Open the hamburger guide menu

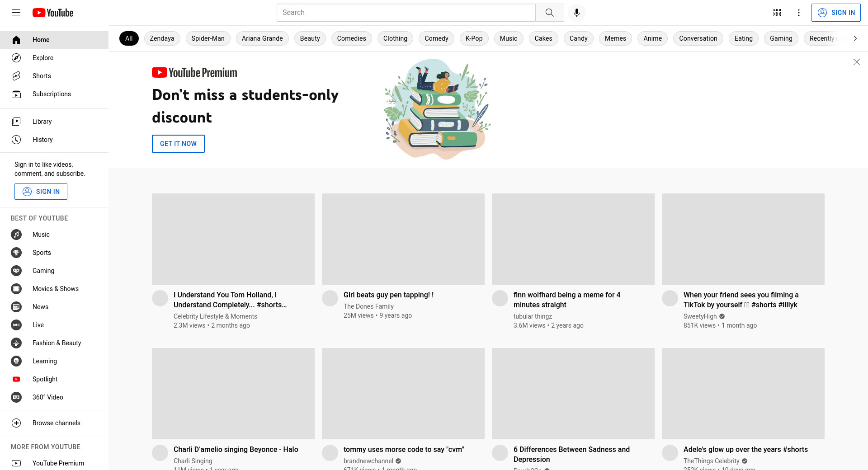point(16,13)
